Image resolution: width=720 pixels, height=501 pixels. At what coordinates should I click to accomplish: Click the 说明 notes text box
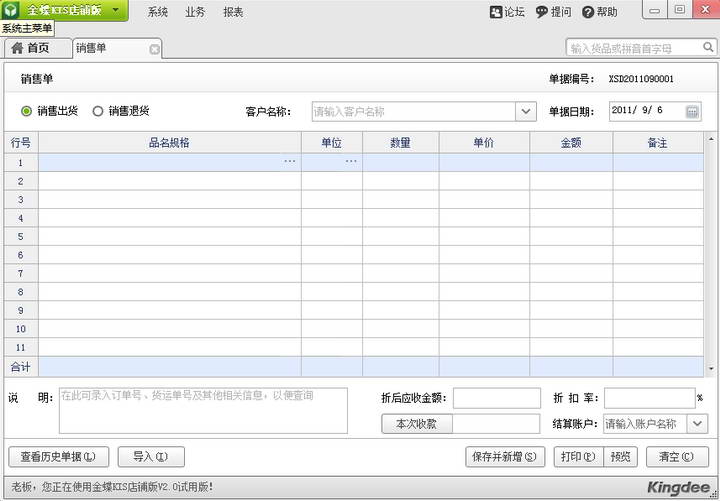pos(203,410)
